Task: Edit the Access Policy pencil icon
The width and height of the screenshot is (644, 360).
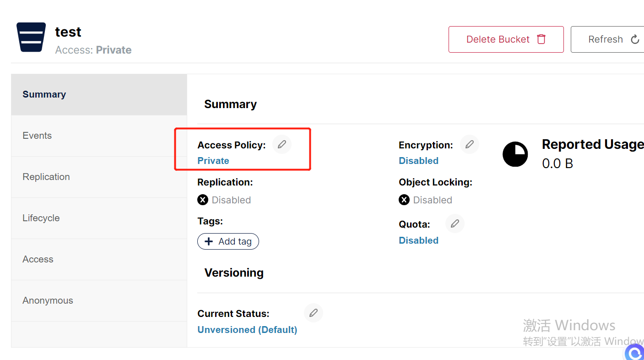Action: pos(282,145)
